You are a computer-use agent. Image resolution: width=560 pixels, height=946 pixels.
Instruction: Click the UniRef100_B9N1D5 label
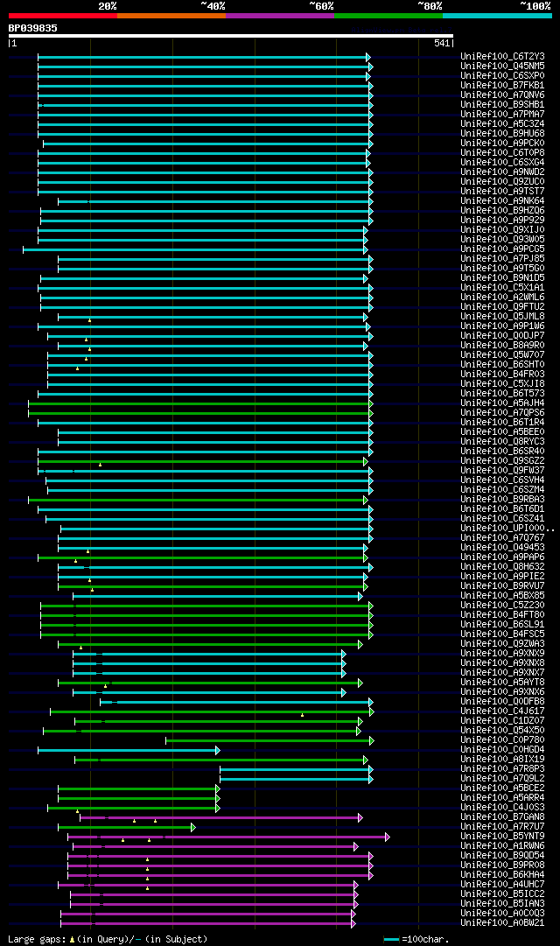[x=502, y=278]
